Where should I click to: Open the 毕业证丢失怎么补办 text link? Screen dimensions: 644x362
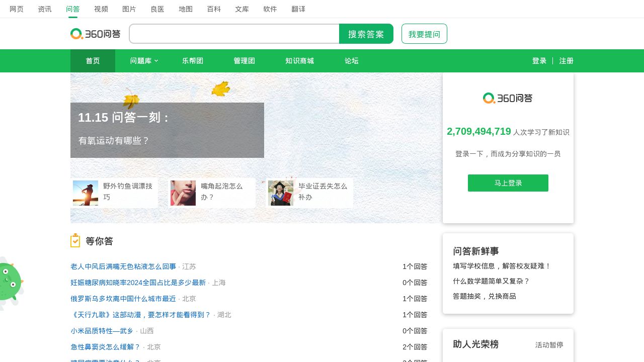(323, 192)
